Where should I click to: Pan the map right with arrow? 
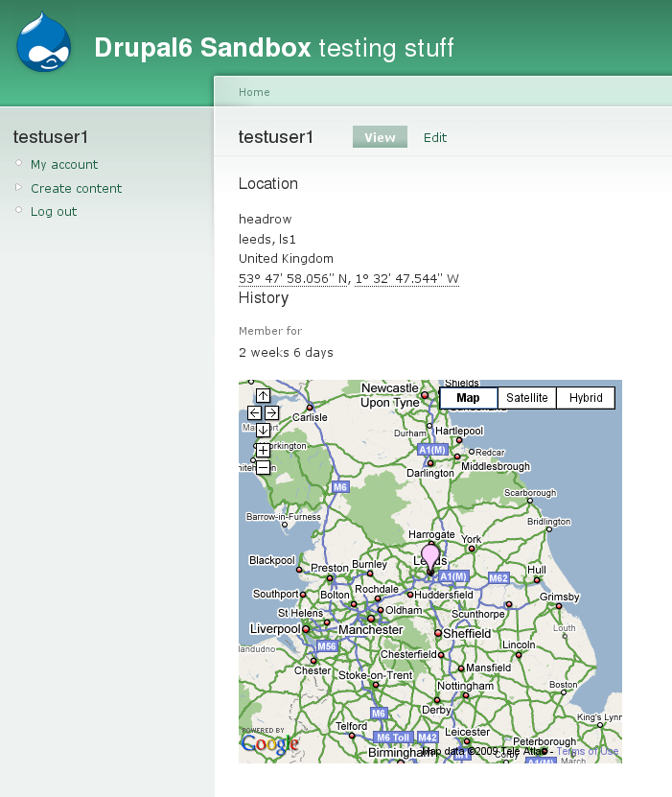(271, 412)
